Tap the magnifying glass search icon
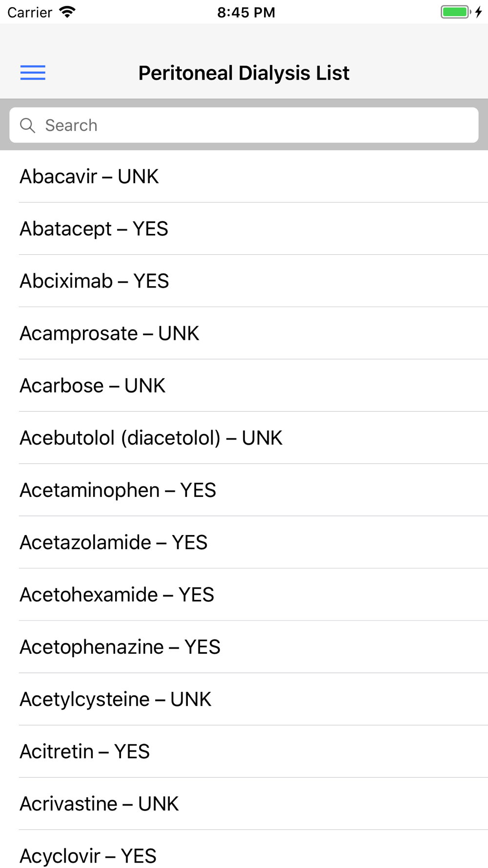 [x=27, y=125]
